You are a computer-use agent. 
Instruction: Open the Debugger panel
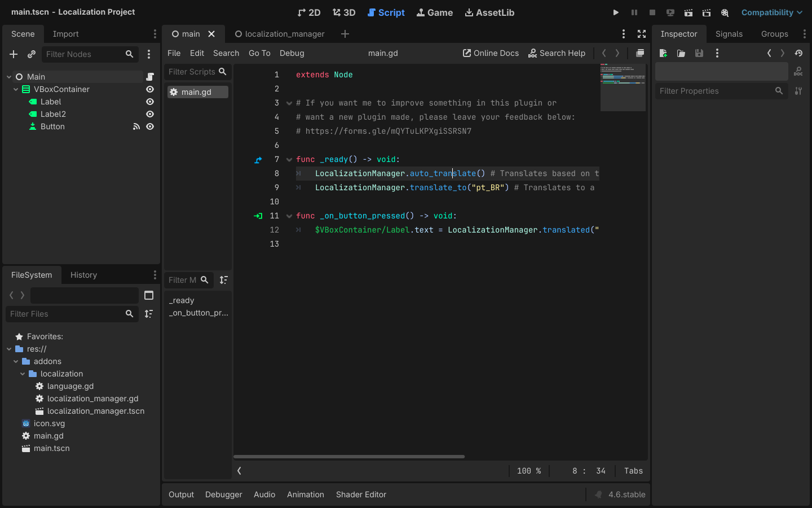point(224,494)
